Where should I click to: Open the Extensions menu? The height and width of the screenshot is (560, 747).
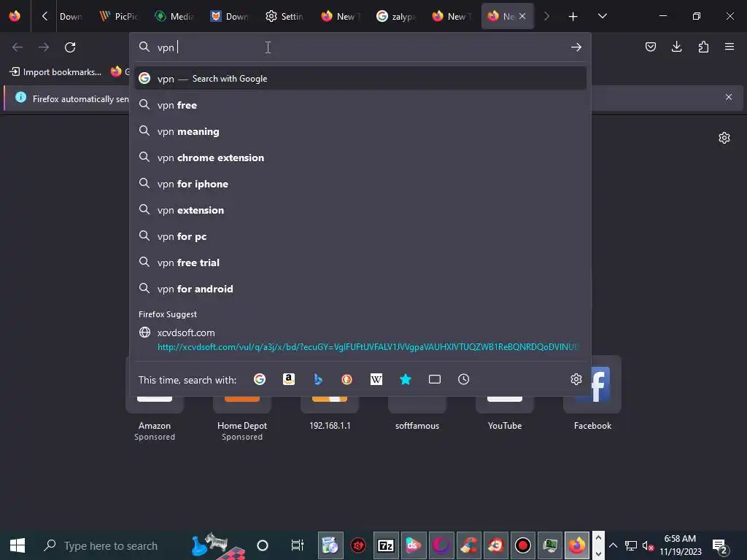tap(703, 47)
